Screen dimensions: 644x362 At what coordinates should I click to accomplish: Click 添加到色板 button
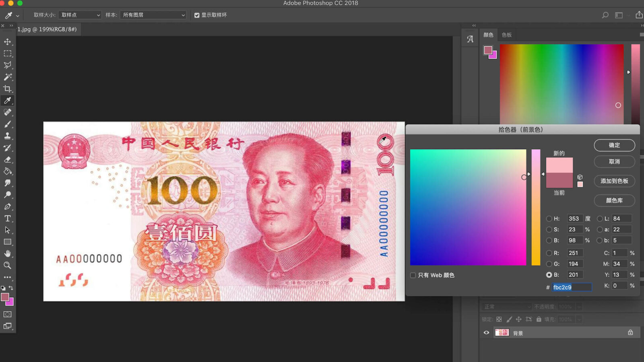pos(614,181)
